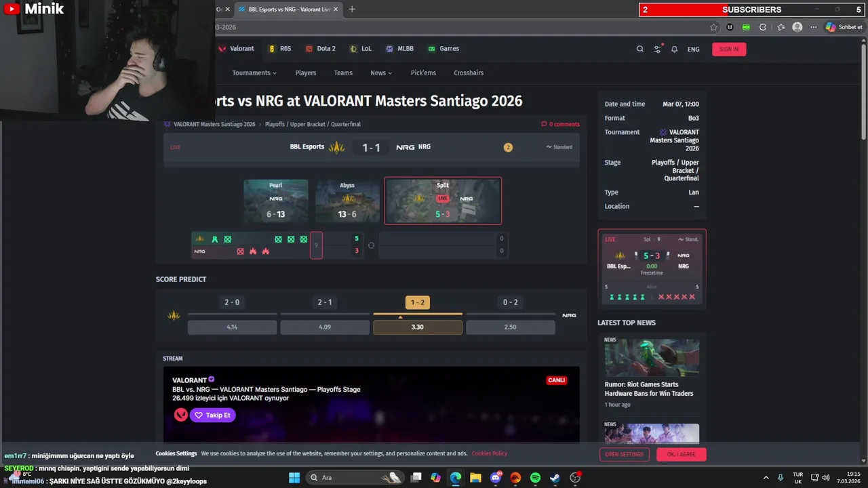Open the browser three-dots menu

[814, 27]
